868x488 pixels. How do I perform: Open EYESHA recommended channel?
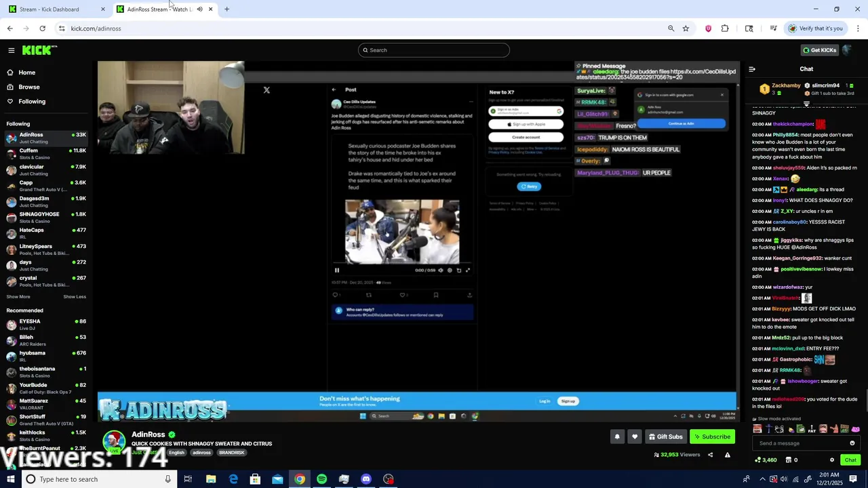point(46,325)
